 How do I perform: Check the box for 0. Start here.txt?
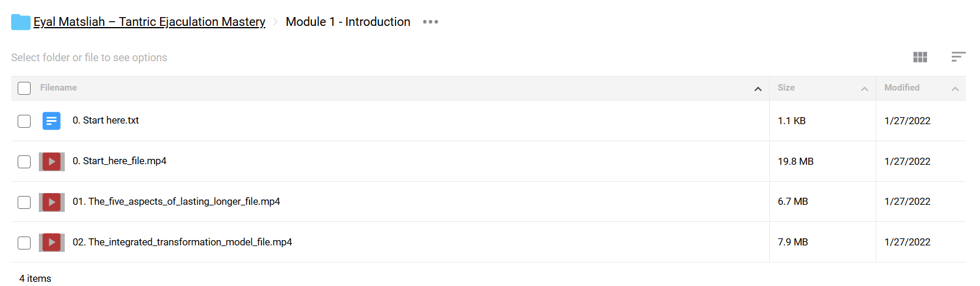(24, 121)
